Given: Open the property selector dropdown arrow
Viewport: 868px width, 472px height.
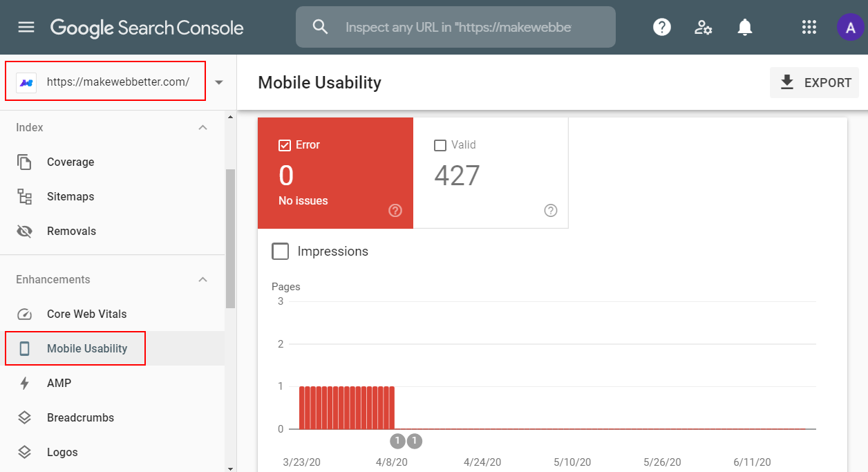Looking at the screenshot, I should tap(219, 82).
